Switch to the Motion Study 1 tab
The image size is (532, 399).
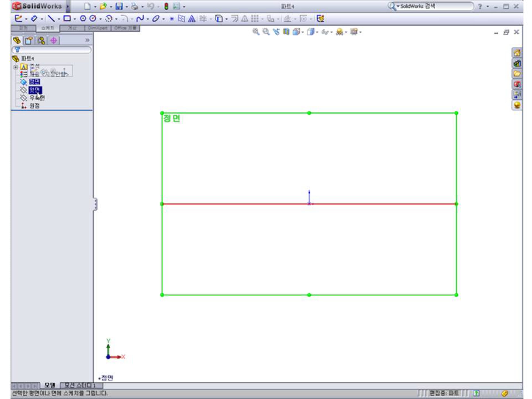[x=81, y=385]
